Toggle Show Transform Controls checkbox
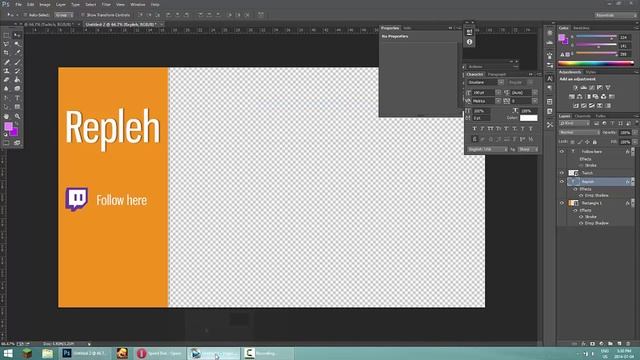 pos(83,15)
